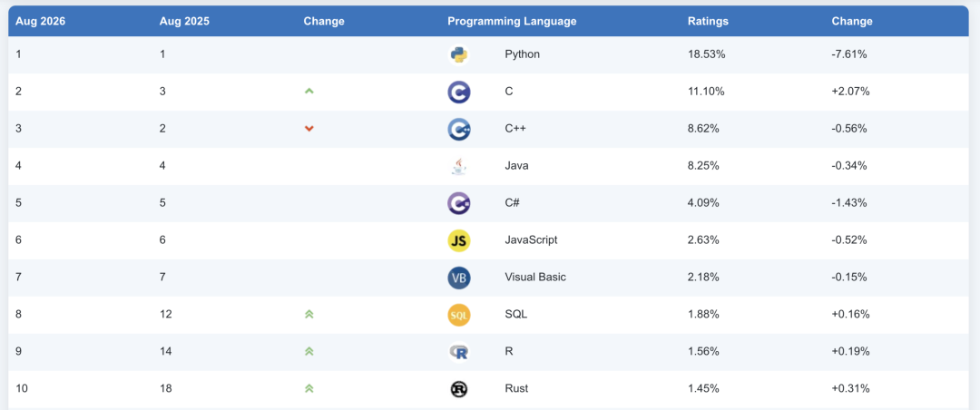This screenshot has width=980, height=410.
Task: Click the red down arrow for C++
Action: click(309, 129)
